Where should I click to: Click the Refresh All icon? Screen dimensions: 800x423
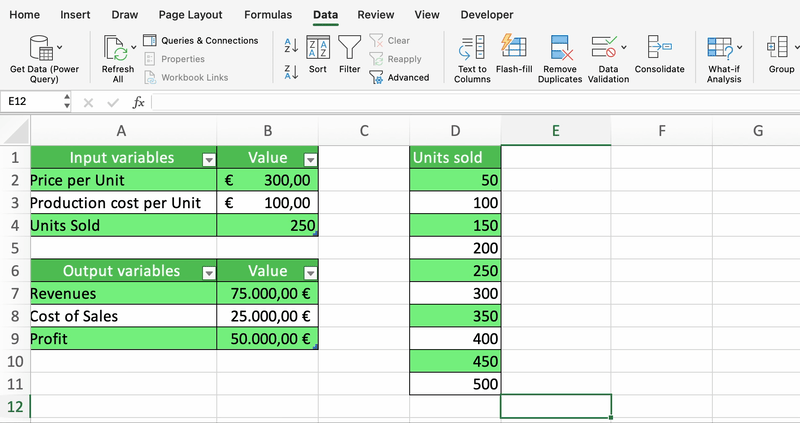pos(116,48)
